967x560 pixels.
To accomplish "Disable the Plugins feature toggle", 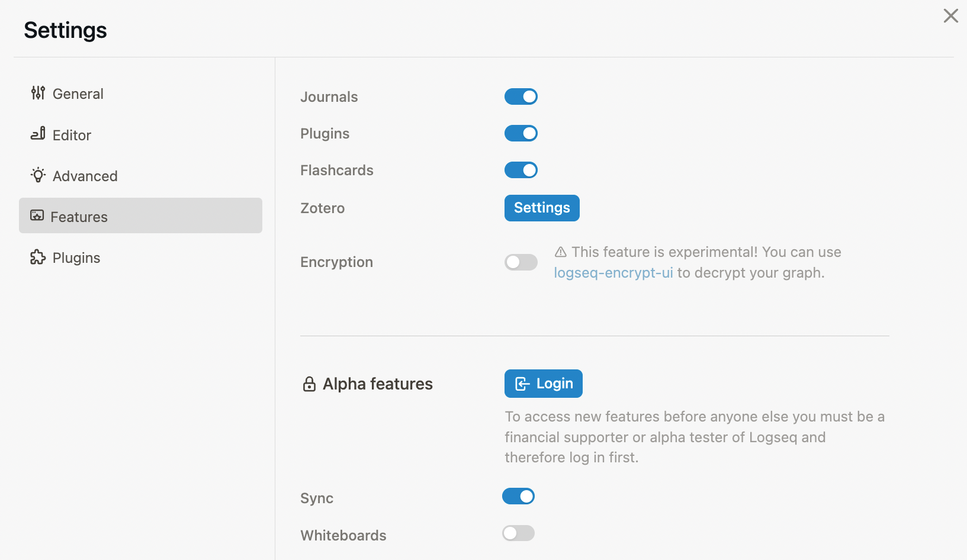I will click(x=521, y=133).
